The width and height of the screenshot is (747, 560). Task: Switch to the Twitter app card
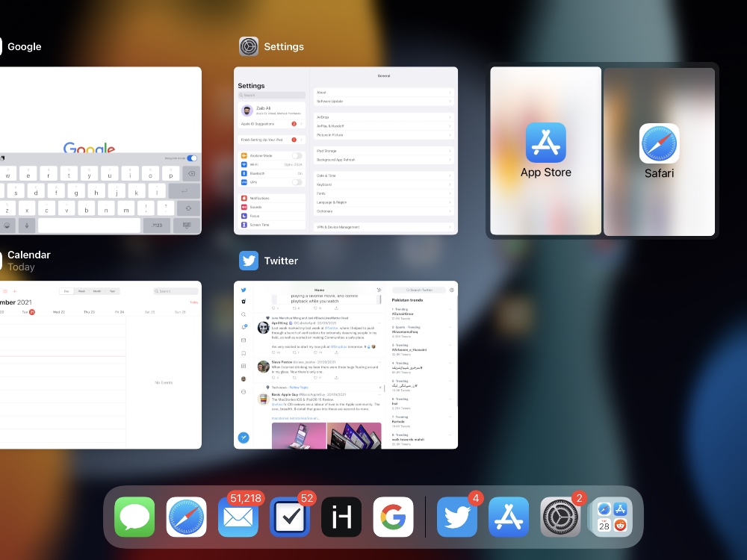[345, 365]
